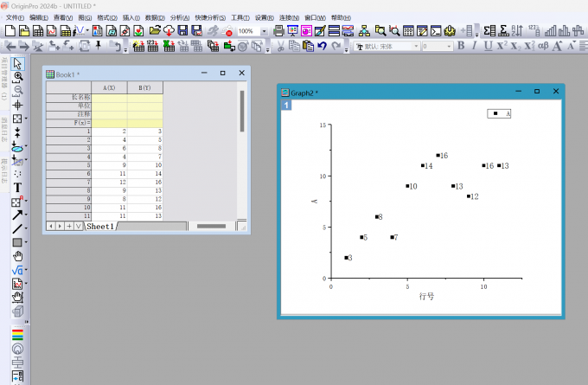Select column header B(Y) in Book1
Image resolution: width=588 pixels, height=385 pixels.
(x=144, y=87)
